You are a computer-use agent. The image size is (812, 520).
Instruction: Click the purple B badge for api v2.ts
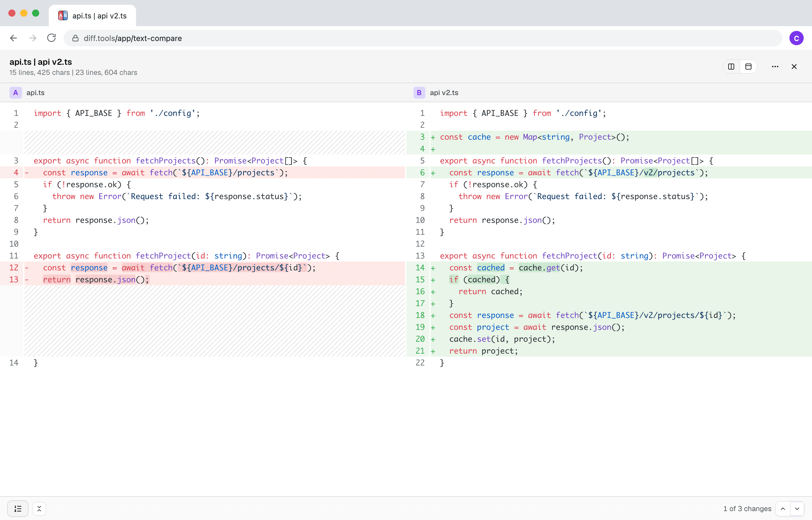point(419,92)
